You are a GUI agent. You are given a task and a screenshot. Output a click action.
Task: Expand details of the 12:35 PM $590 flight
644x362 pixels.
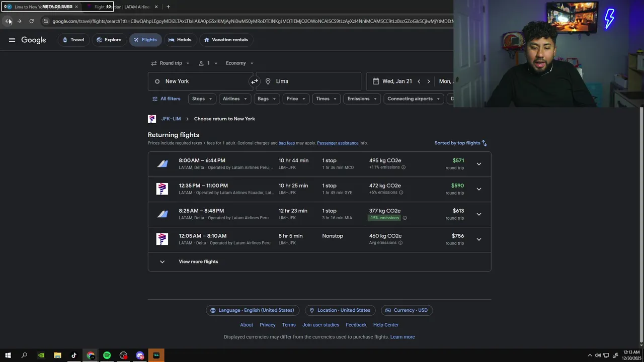(x=479, y=189)
